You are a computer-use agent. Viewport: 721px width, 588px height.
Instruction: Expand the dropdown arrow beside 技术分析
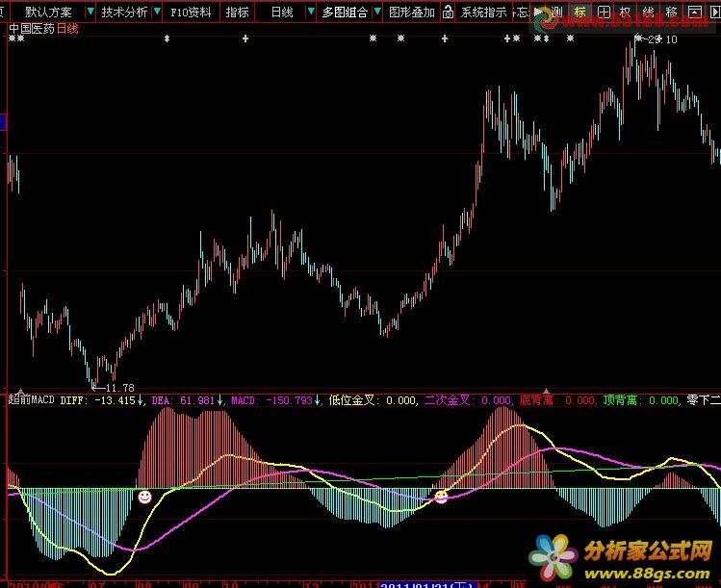click(157, 11)
